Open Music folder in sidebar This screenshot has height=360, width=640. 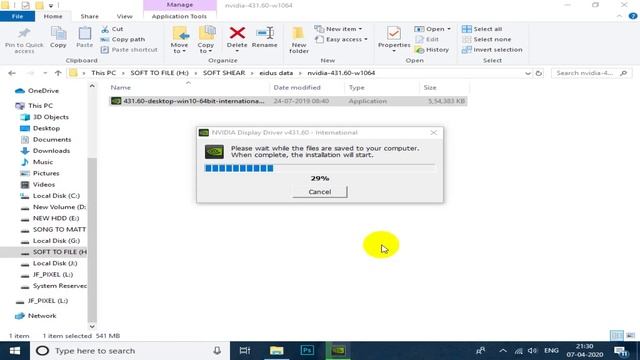click(42, 162)
